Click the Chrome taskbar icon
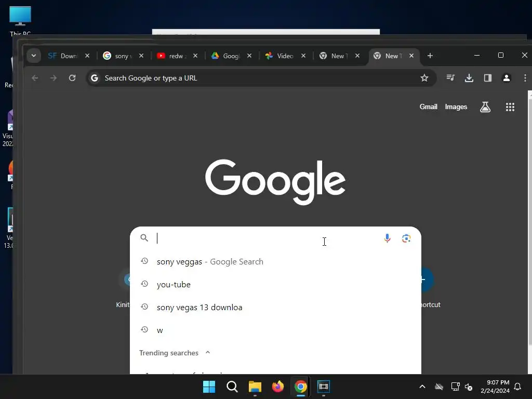 pos(301,387)
